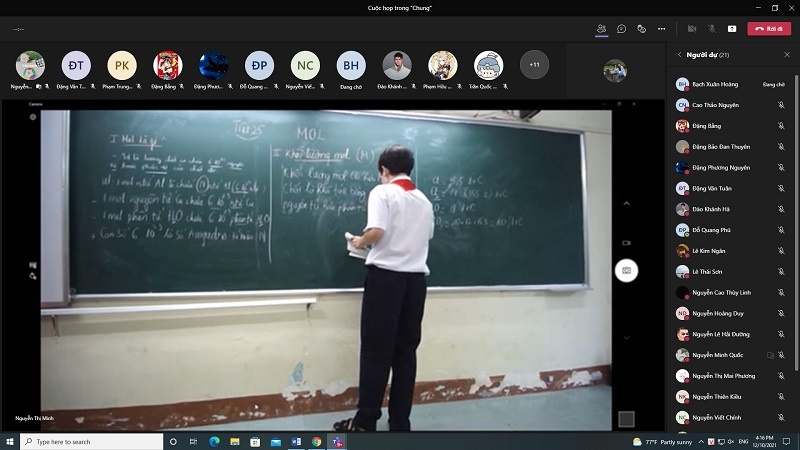This screenshot has width=800, height=450.
Task: Switch to video mode in Camera app
Action: [626, 242]
